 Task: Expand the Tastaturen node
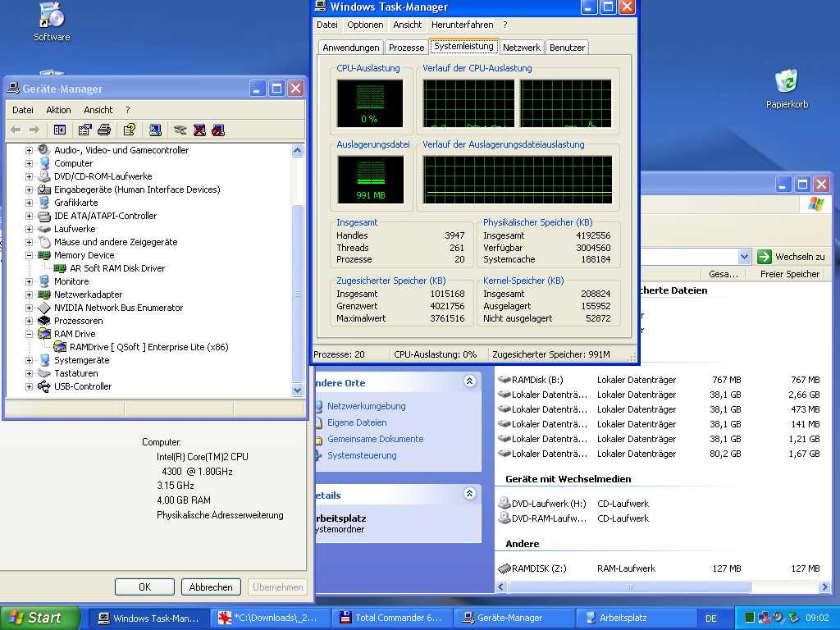pos(29,373)
